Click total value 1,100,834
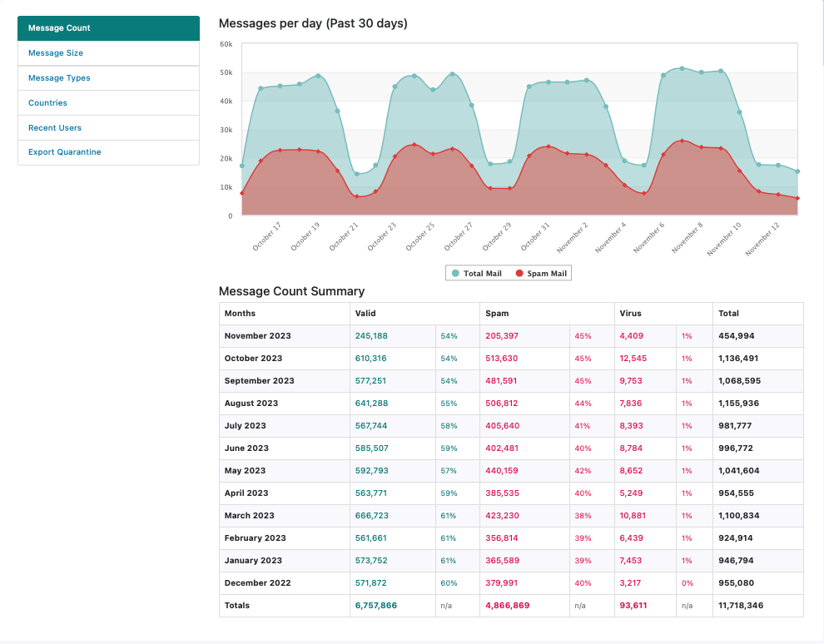This screenshot has width=824, height=644. click(739, 515)
